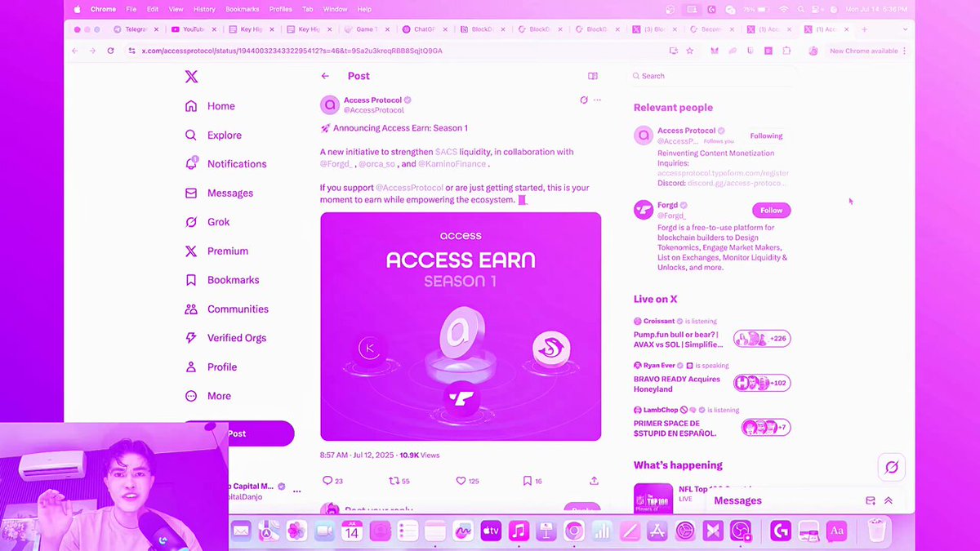The image size is (980, 551).
Task: Switch to the Game tab
Action: 366,29
